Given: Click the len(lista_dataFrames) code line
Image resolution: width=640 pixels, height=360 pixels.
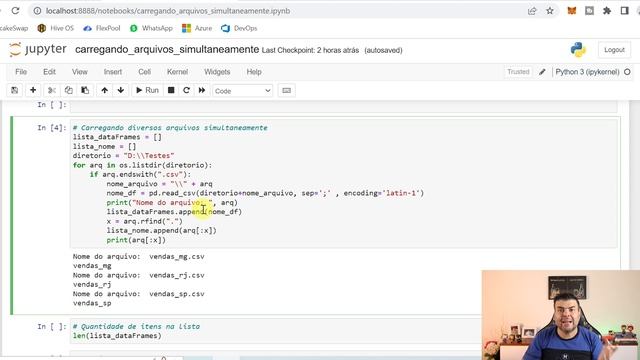Looking at the screenshot, I should [117, 336].
